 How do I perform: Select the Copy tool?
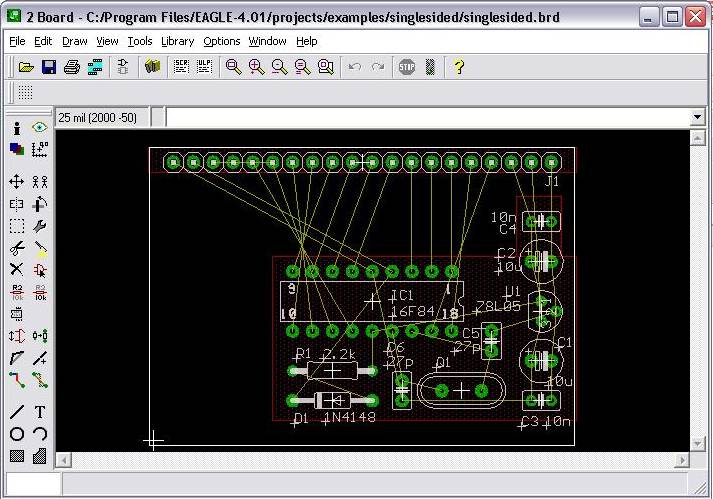[x=40, y=182]
